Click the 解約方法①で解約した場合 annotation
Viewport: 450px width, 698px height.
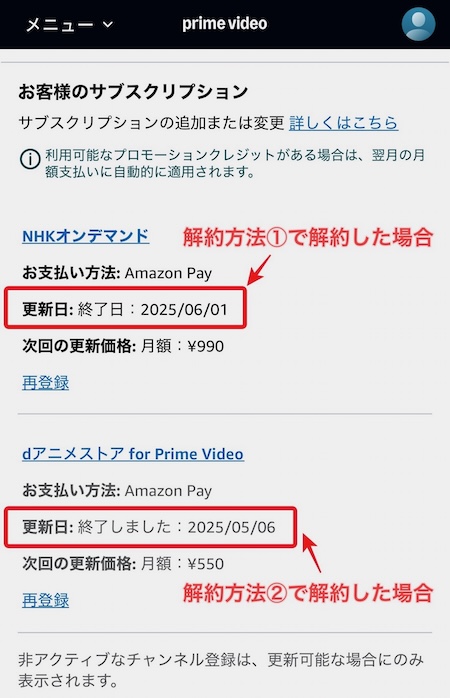[308, 237]
